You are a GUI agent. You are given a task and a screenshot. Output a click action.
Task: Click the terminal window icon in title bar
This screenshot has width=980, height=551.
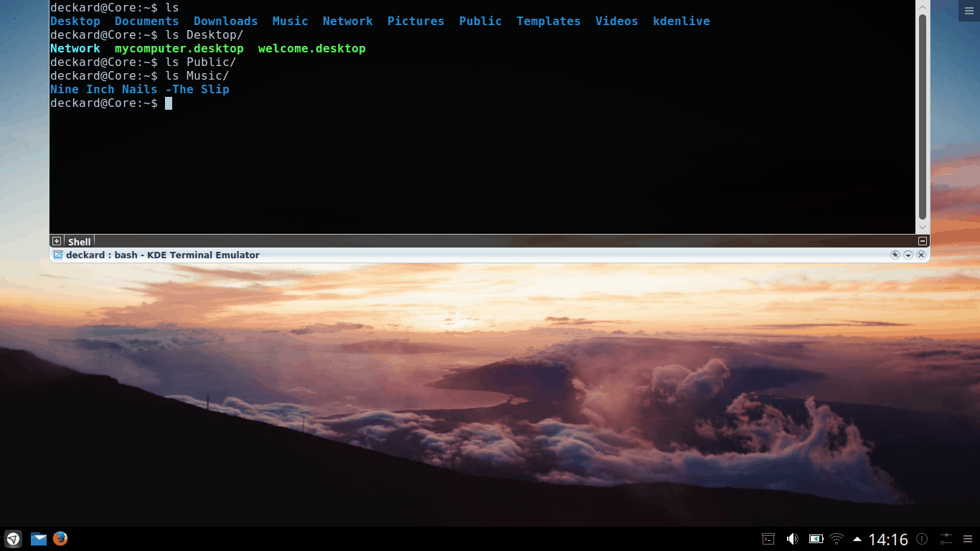click(x=58, y=255)
